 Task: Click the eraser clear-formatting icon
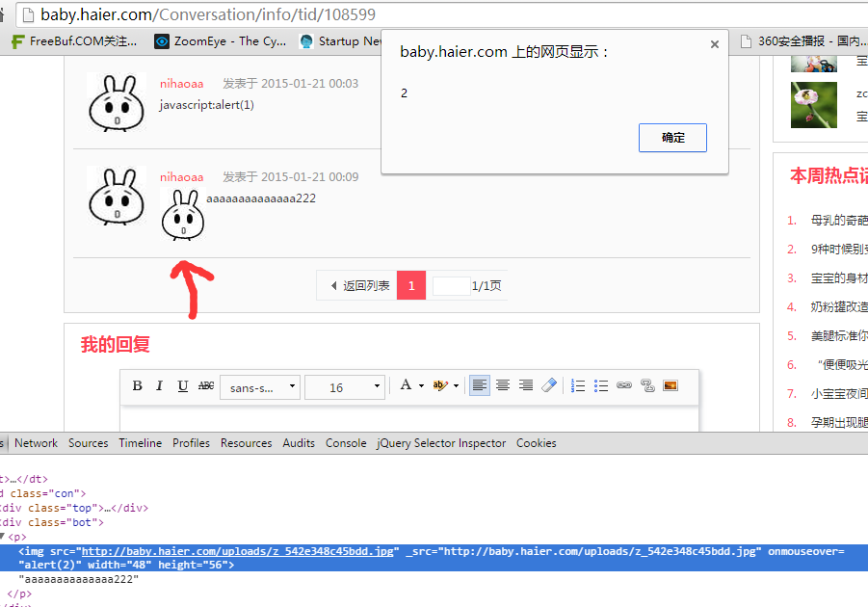548,385
